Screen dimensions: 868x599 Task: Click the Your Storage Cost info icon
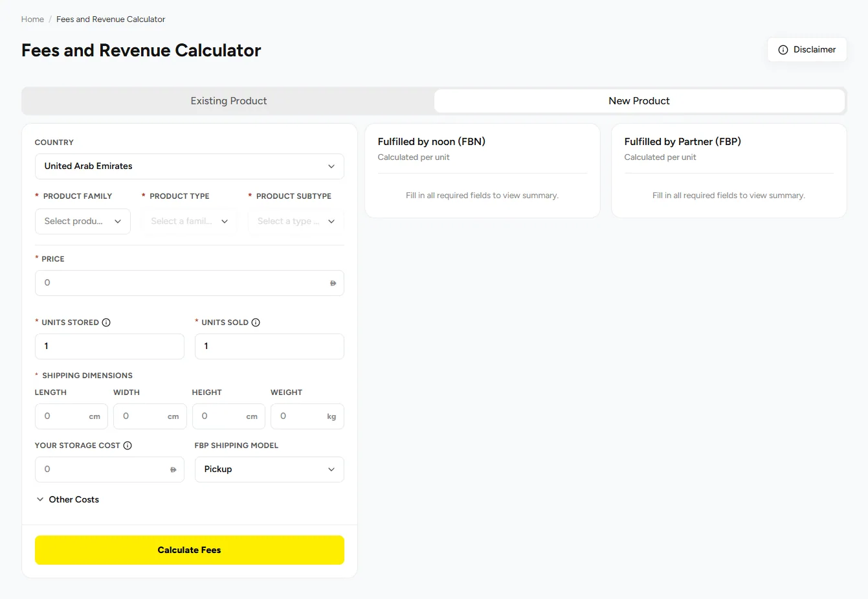coord(128,446)
